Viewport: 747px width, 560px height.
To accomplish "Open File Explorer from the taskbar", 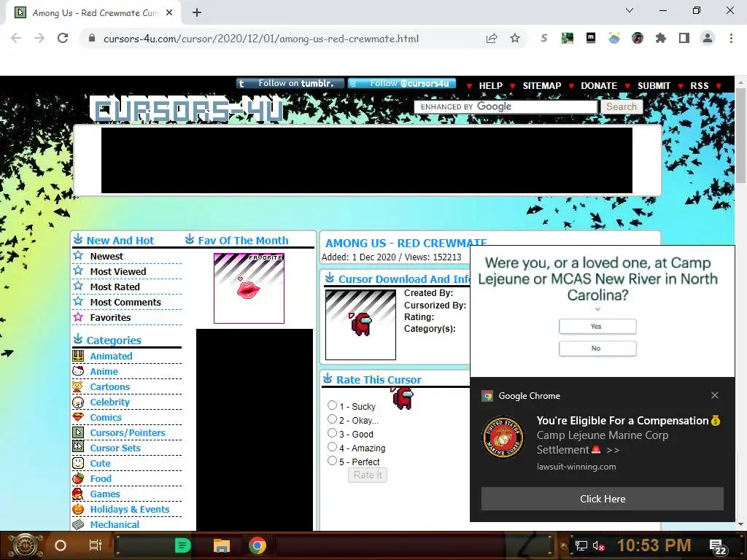I will click(x=222, y=545).
